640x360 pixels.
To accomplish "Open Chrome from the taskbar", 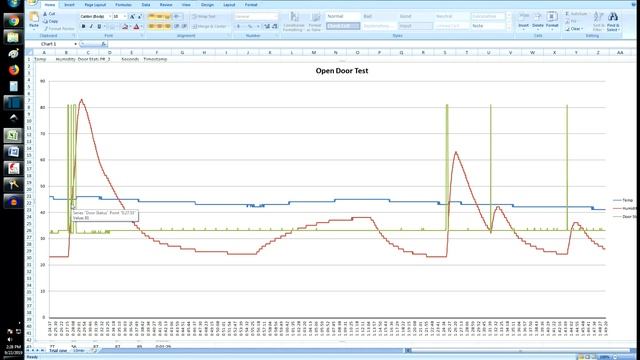I will pyautogui.click(x=13, y=20).
